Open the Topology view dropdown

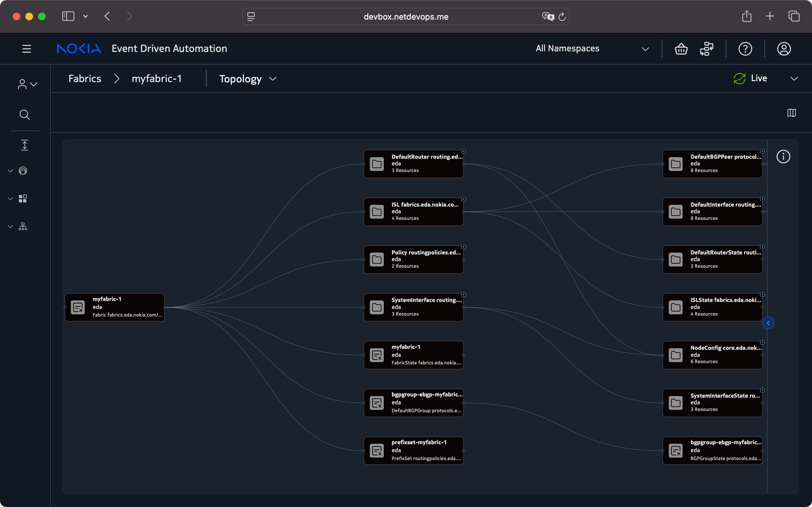point(248,79)
